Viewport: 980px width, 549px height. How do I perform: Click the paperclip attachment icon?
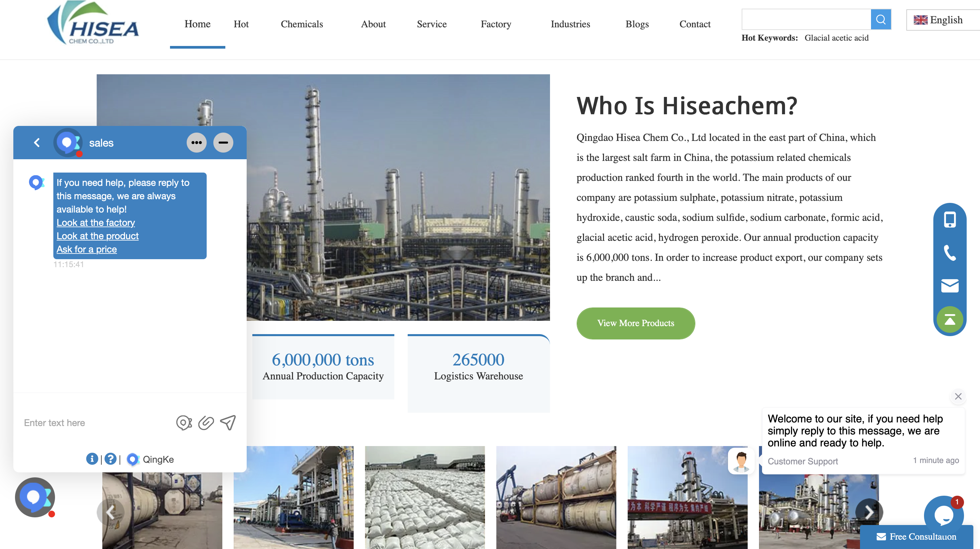[x=206, y=423]
